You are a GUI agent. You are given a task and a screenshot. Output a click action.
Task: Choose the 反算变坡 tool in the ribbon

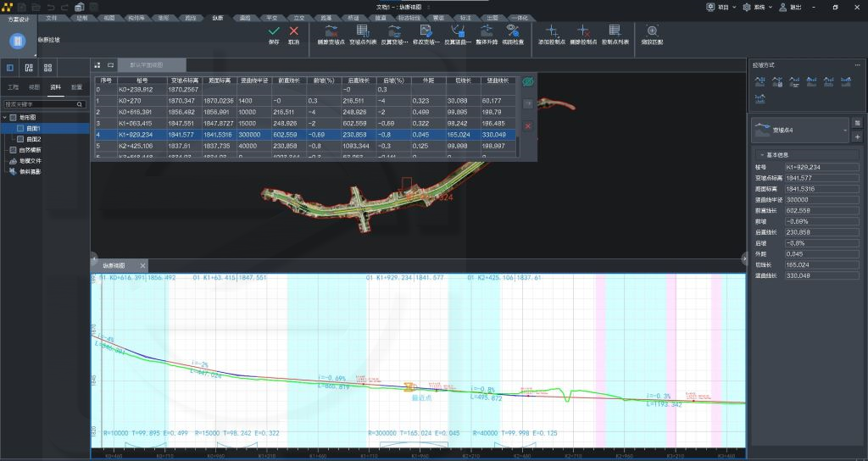[394, 34]
